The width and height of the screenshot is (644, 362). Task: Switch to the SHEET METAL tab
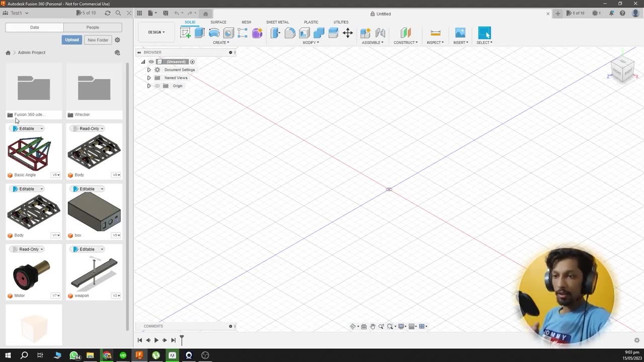click(x=277, y=22)
